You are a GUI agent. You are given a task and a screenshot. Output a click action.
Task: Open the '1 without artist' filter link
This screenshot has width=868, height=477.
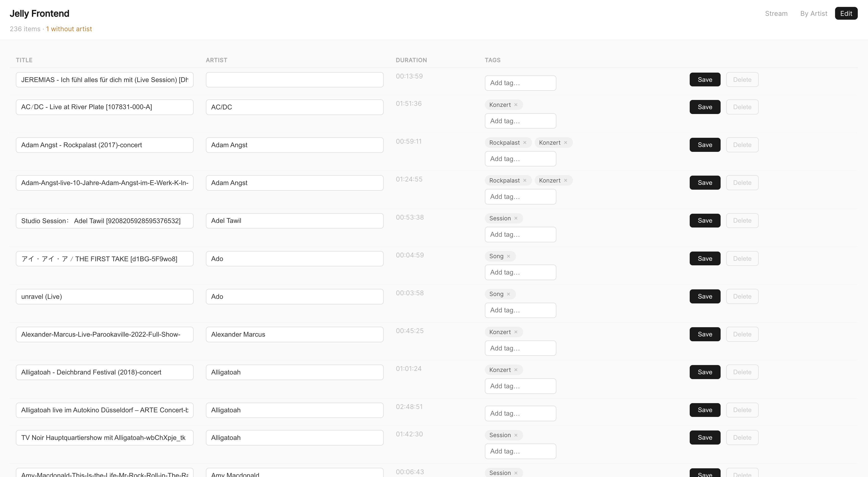69,29
